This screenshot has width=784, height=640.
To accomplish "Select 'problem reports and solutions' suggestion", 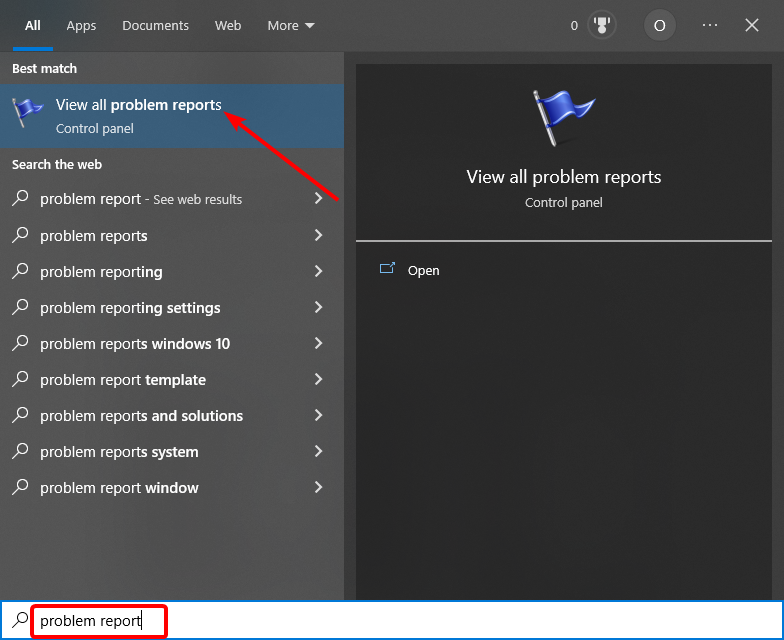I will (172, 415).
